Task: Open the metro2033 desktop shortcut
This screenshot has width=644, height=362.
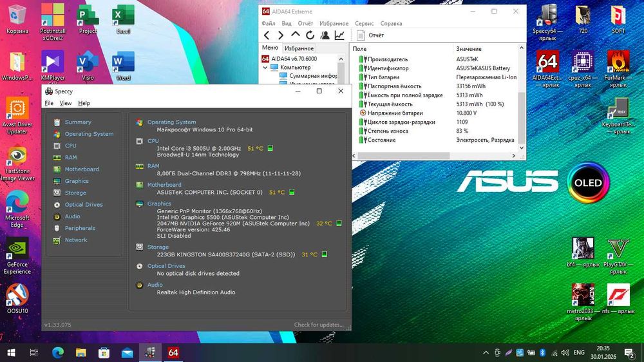Action: click(583, 303)
